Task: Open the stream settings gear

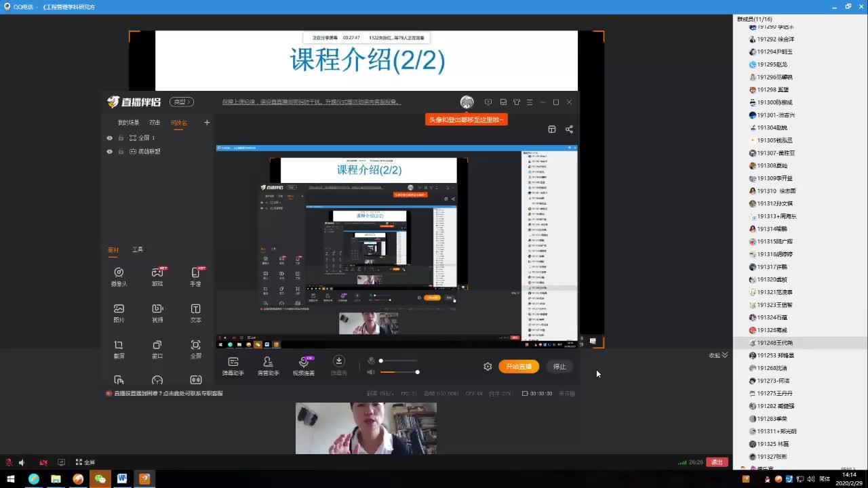Action: [x=488, y=366]
